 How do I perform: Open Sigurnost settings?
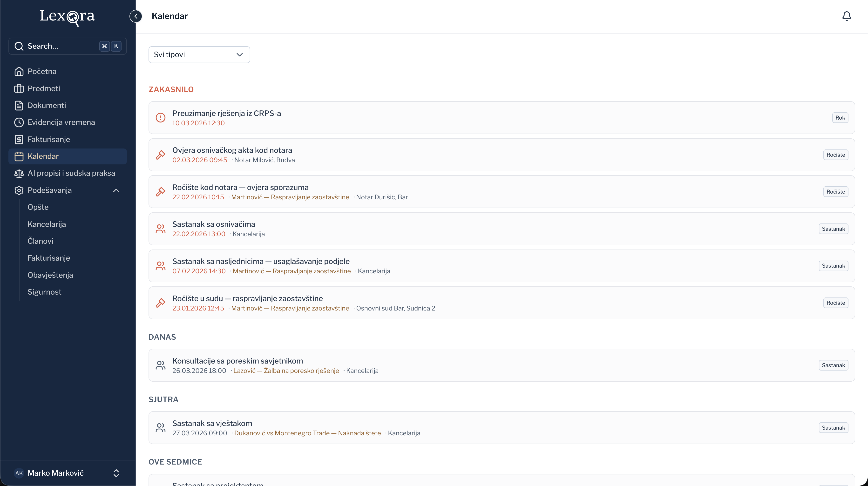[x=44, y=292]
